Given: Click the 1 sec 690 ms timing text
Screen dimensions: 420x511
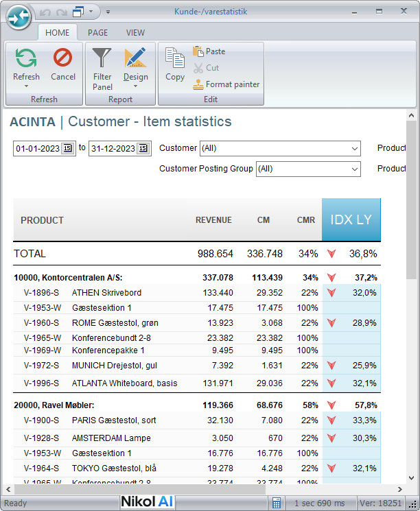Looking at the screenshot, I should click(x=319, y=503).
